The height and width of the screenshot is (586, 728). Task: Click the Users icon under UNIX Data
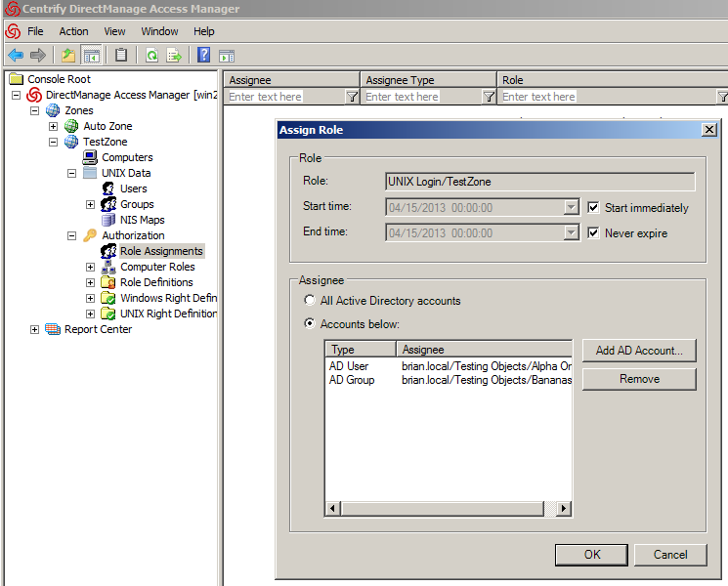[108, 188]
